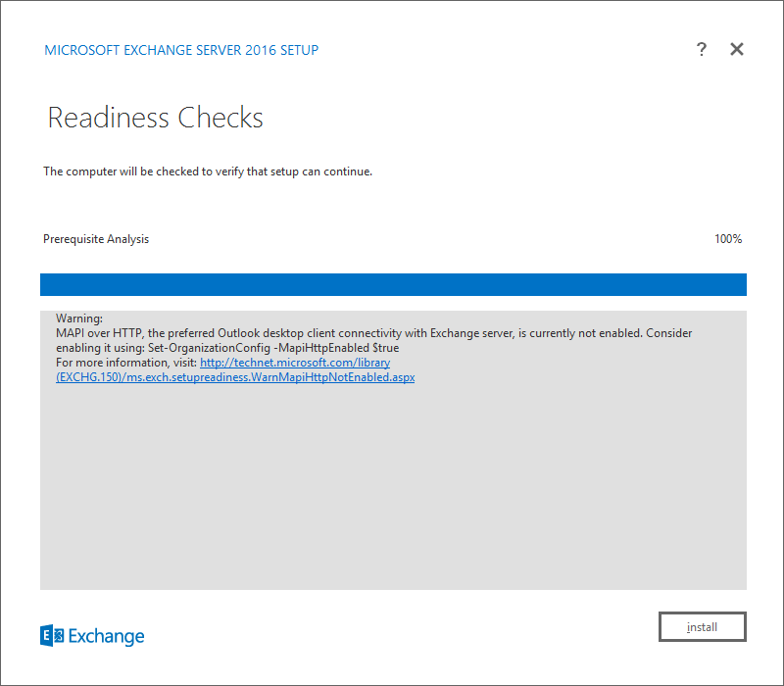Open the technet.microsoft.com/library link
This screenshot has height=686, width=784.
[295, 363]
